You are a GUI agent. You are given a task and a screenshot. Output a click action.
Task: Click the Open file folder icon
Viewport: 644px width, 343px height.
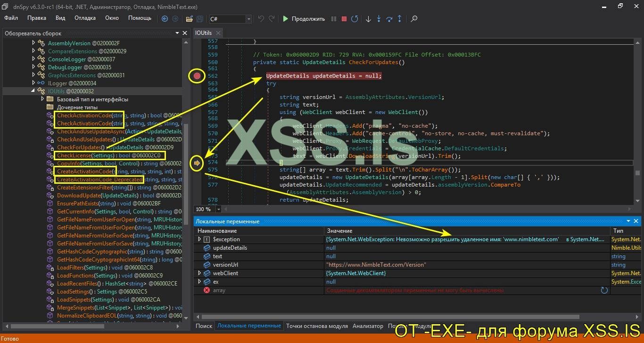click(x=189, y=19)
